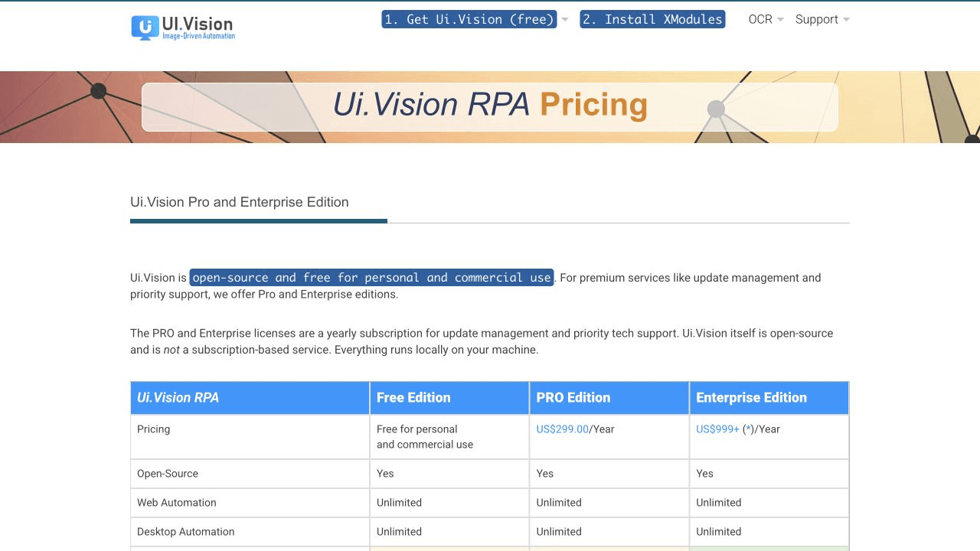Click the 'Free Edition' column header
This screenshot has width=980, height=551.
pyautogui.click(x=449, y=398)
